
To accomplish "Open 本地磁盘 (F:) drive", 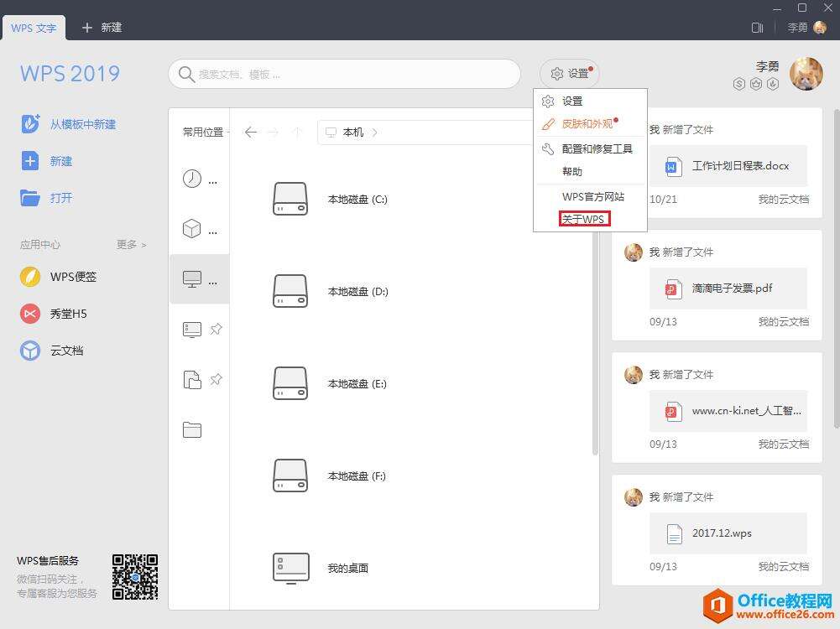I will pos(329,476).
